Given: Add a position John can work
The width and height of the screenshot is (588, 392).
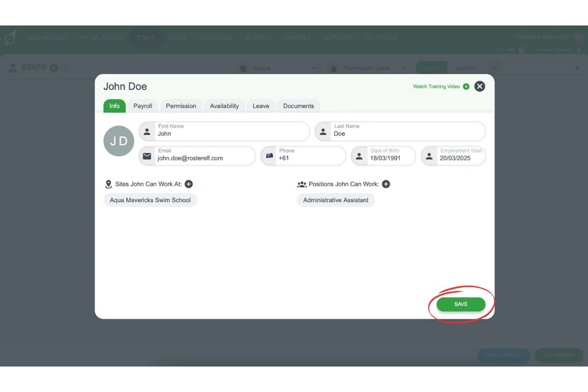Looking at the screenshot, I should click(386, 184).
